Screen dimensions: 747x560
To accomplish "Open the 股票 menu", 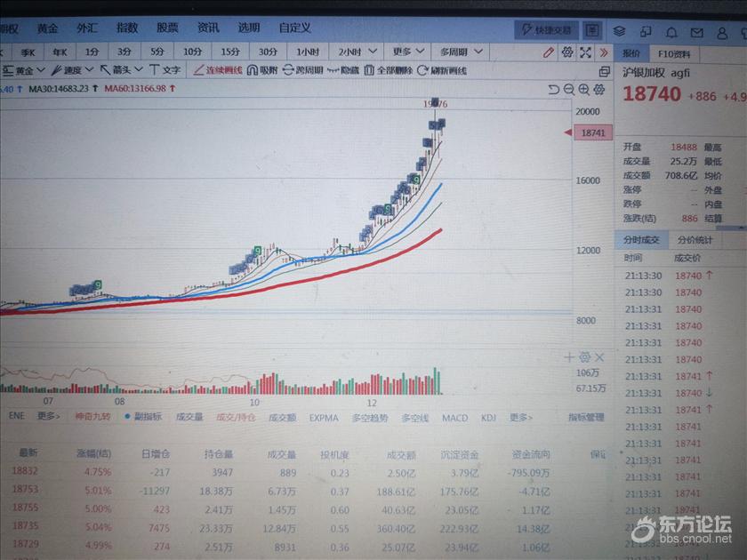I will pyautogui.click(x=167, y=28).
